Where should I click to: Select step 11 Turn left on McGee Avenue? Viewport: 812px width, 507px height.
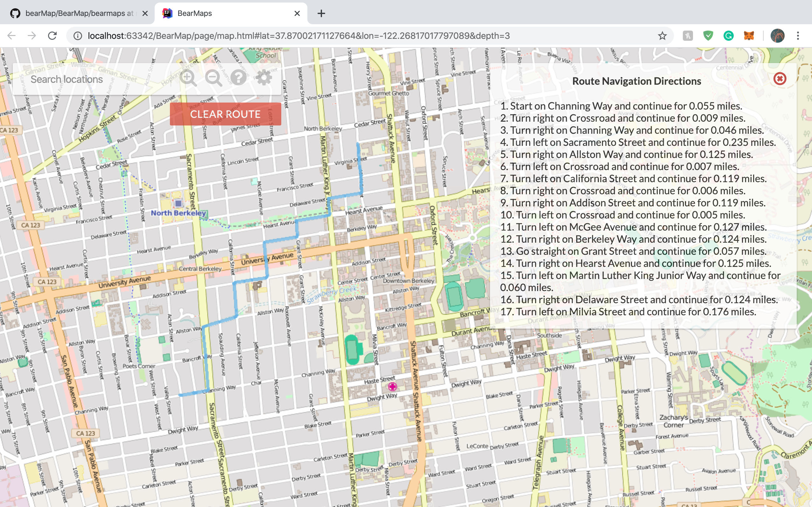point(633,227)
